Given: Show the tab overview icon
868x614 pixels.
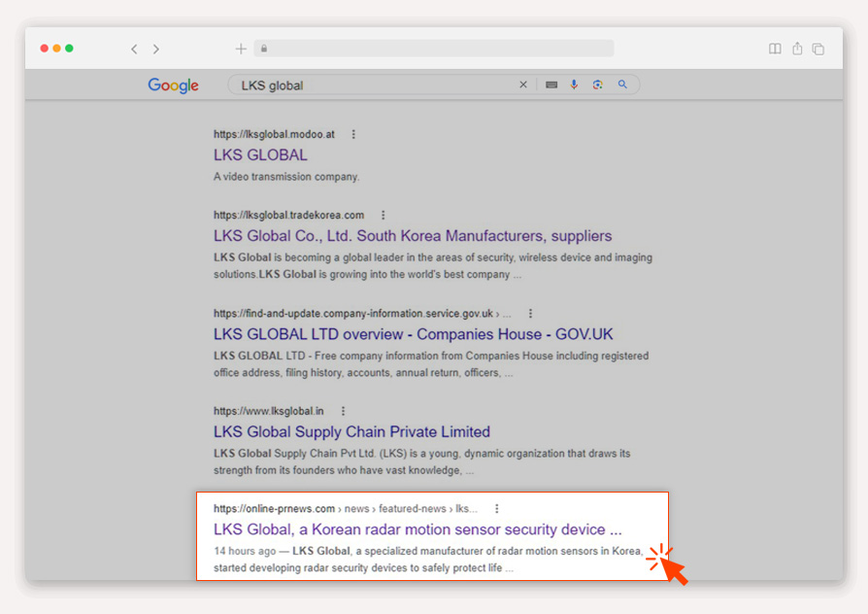Looking at the screenshot, I should click(818, 50).
